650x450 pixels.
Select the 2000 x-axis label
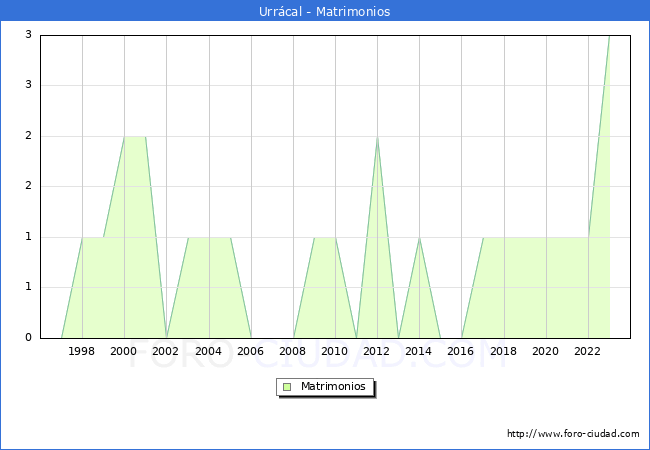[x=124, y=351]
